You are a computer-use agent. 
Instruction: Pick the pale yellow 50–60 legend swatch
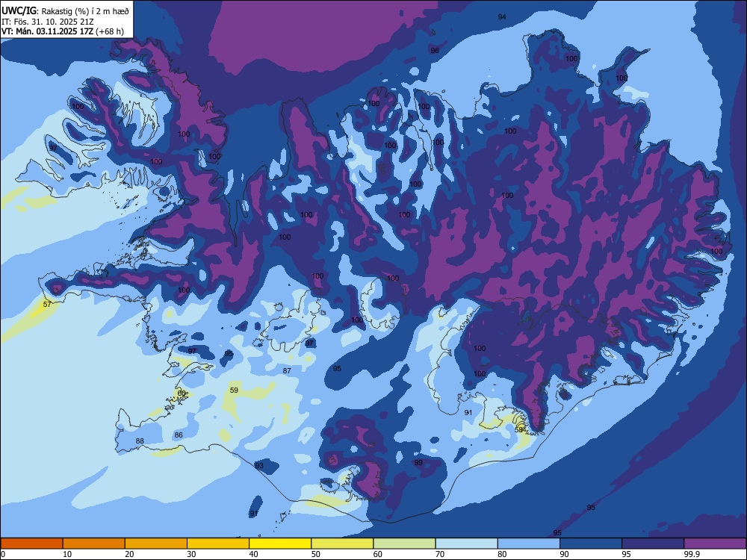pos(343,544)
